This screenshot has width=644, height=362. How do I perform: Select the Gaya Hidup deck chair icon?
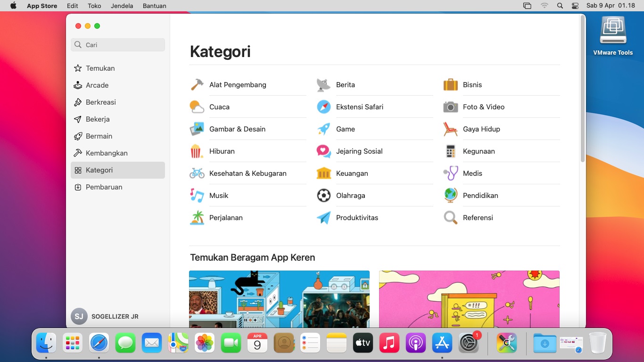451,129
